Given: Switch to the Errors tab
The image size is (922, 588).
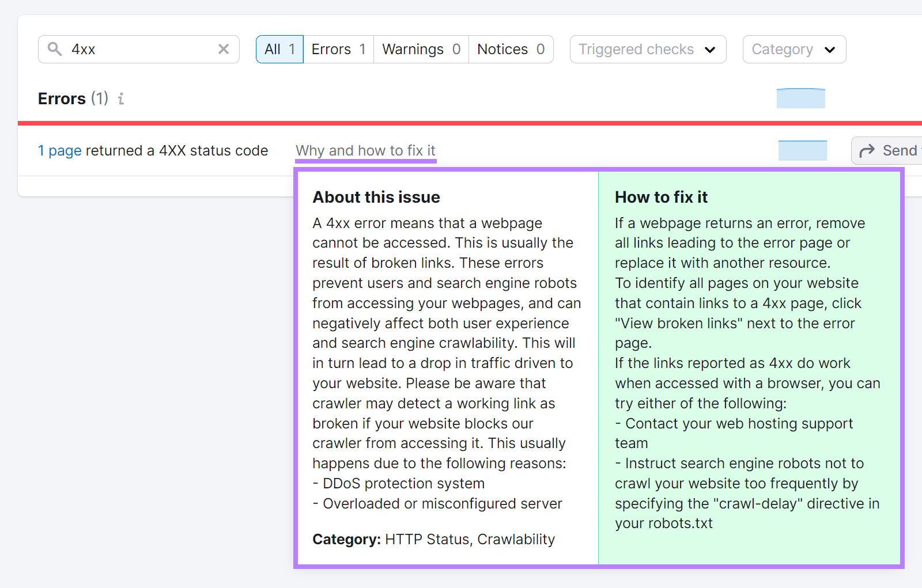Looking at the screenshot, I should coord(338,49).
